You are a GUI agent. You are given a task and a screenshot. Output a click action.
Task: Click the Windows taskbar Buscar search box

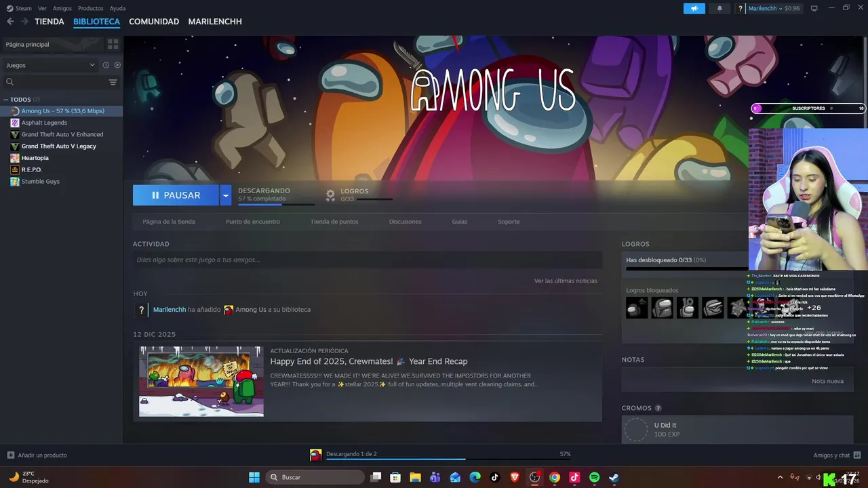point(314,477)
